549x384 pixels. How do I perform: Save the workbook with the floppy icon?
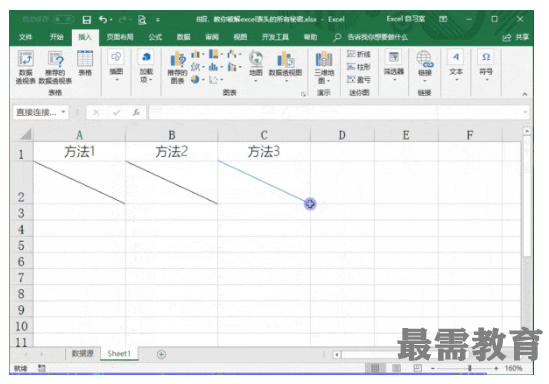click(x=86, y=20)
